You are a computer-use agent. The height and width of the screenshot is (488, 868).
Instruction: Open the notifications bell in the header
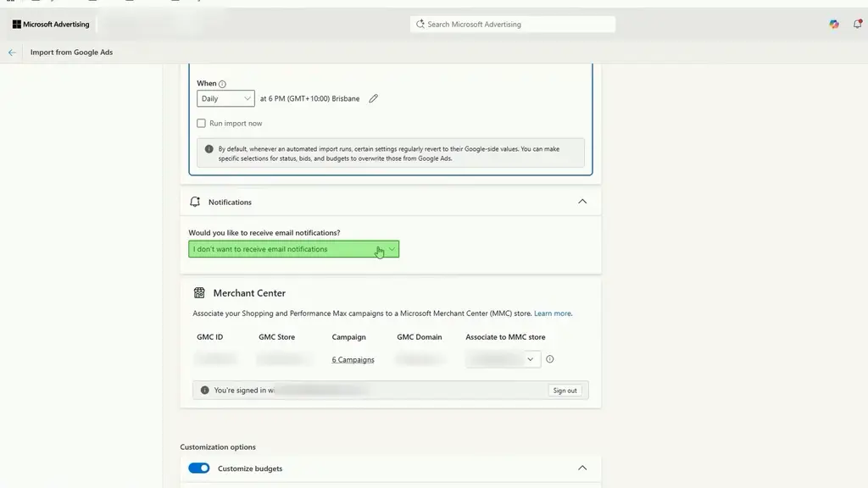click(x=858, y=24)
